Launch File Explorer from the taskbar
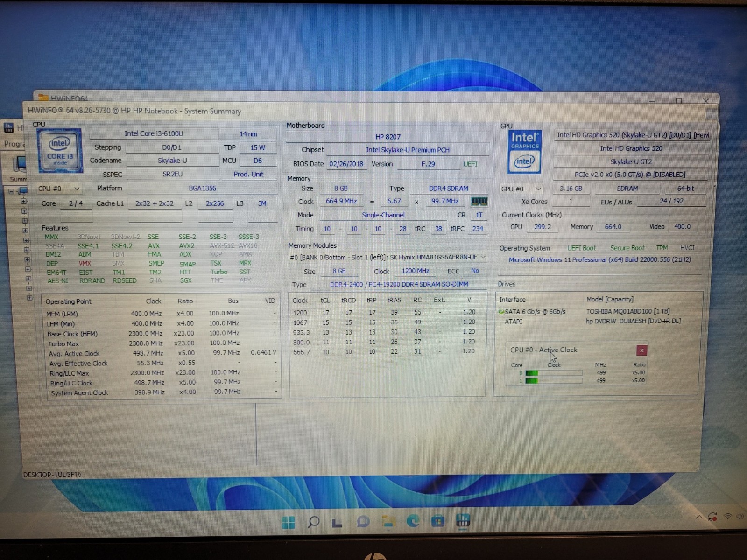Screen dimensions: 747x560 [388, 521]
